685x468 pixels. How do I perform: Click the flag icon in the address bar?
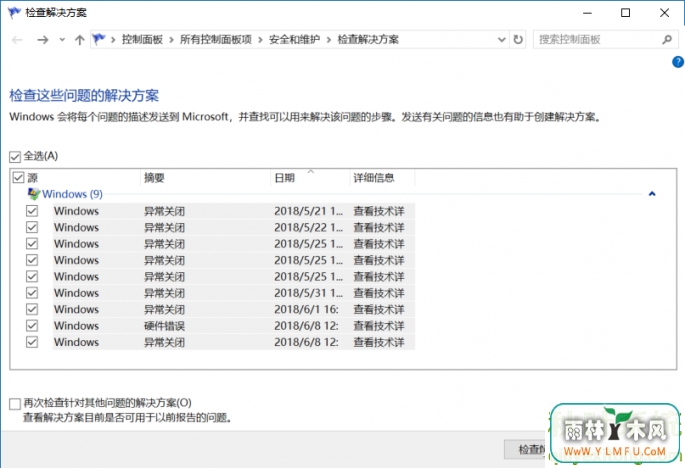[99, 39]
